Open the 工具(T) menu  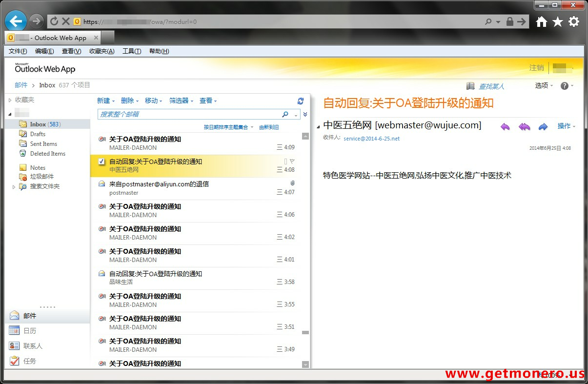coord(131,51)
